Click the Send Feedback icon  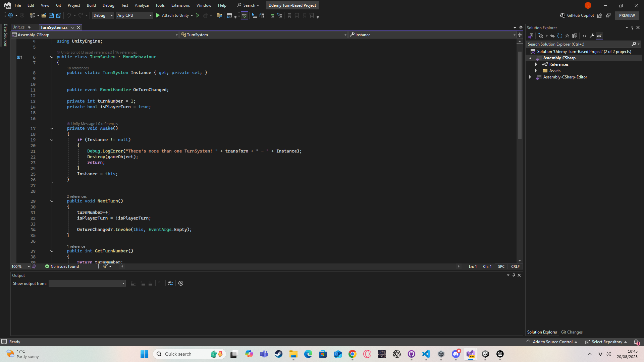coord(608,15)
